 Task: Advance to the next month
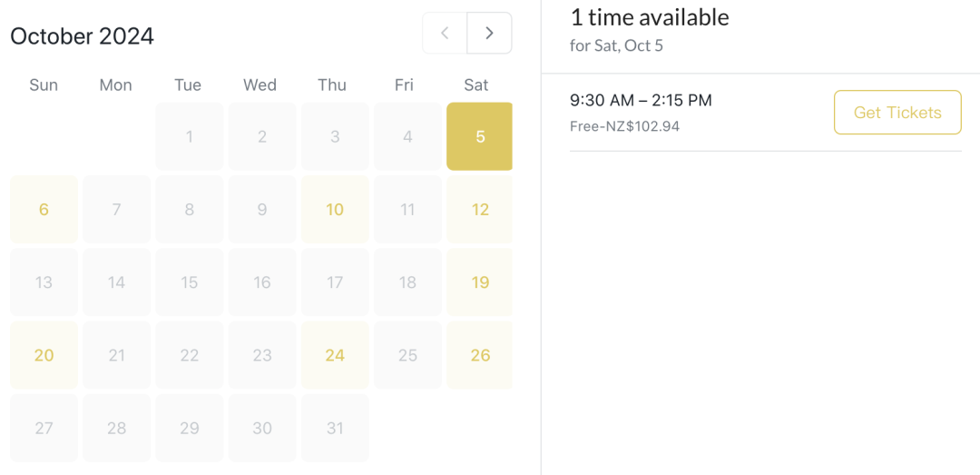(489, 34)
